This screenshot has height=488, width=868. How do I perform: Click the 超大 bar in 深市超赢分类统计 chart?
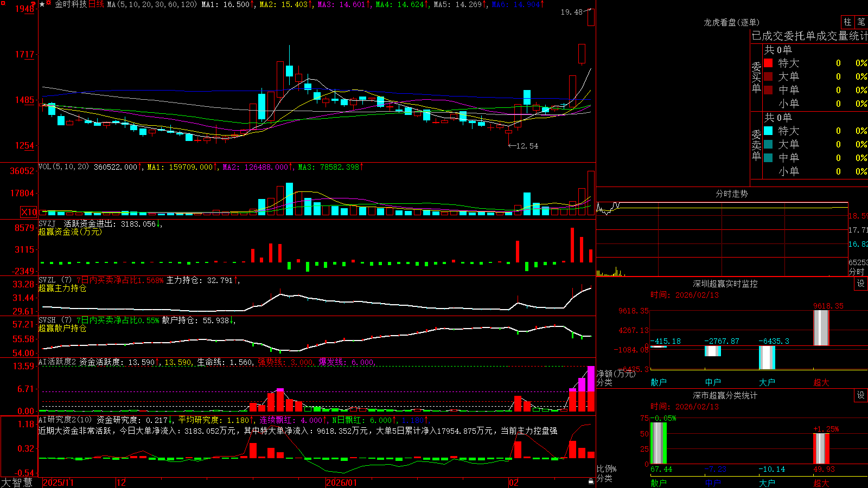point(821,448)
